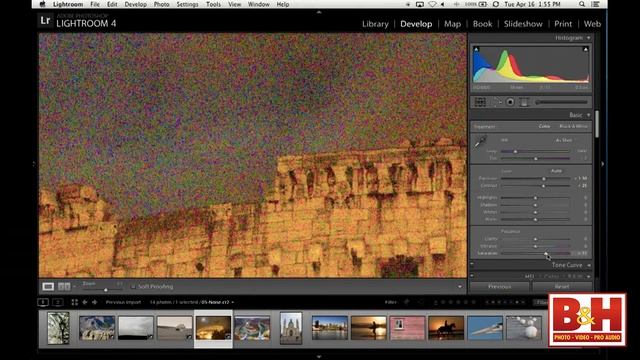This screenshot has width=640, height=360.
Task: Click the Previous button
Action: click(x=500, y=287)
